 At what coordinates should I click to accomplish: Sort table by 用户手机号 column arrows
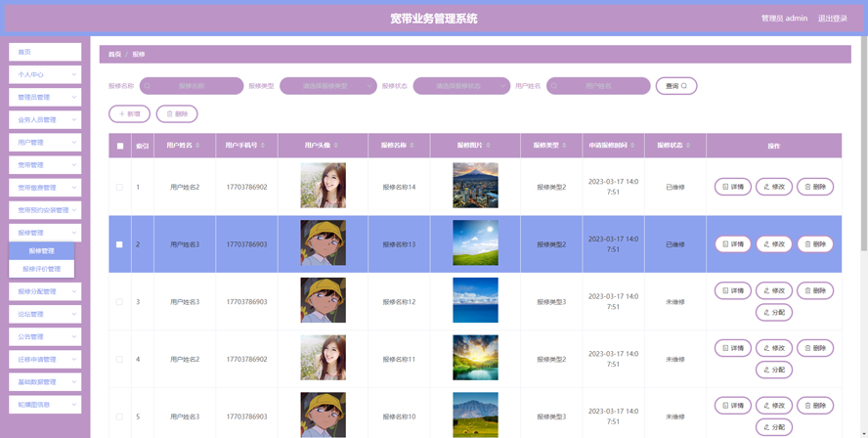(262, 146)
